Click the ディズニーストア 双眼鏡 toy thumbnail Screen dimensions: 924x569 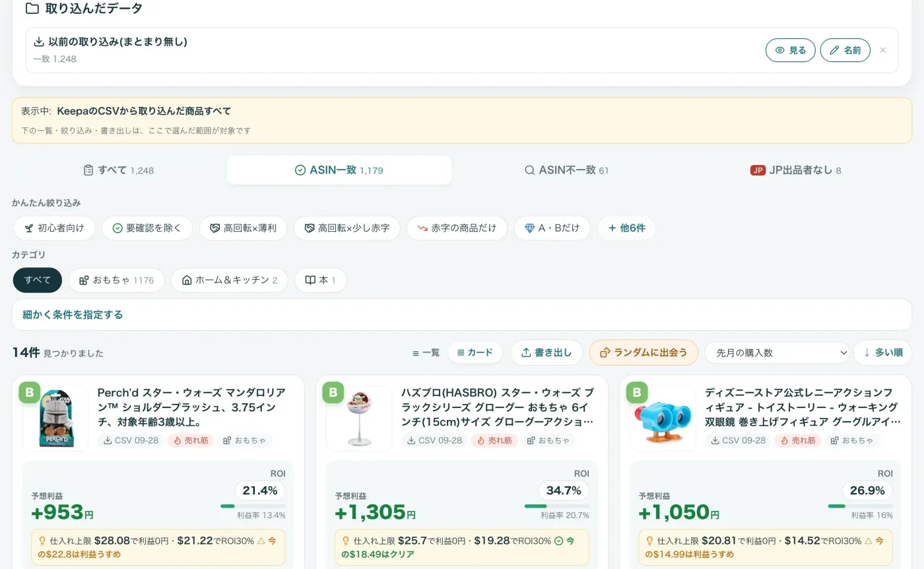click(663, 418)
